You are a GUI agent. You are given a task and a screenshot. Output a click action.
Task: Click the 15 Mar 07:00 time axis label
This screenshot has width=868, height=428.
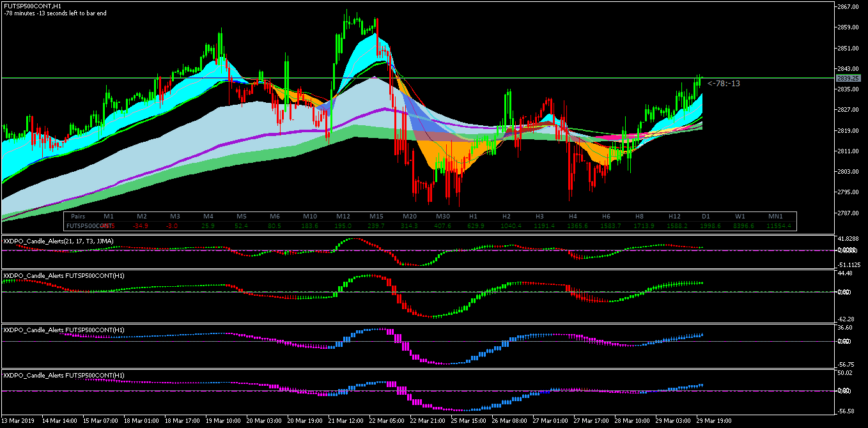[101, 421]
